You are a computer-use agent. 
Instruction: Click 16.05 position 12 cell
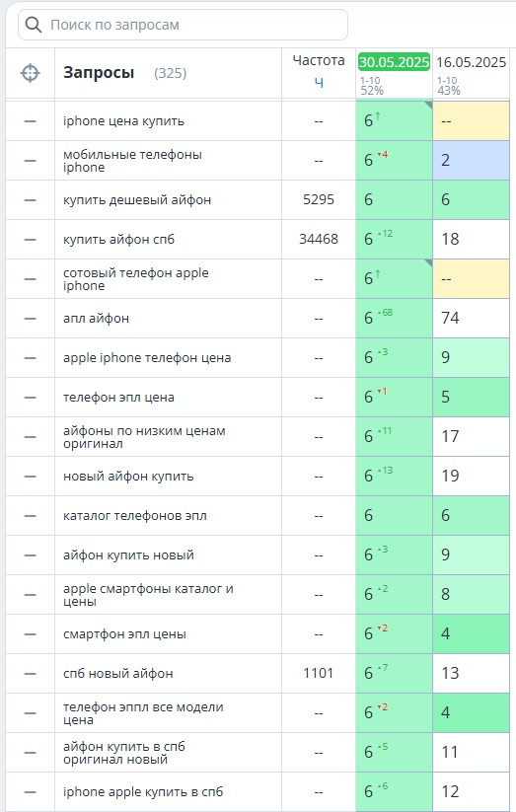[471, 792]
